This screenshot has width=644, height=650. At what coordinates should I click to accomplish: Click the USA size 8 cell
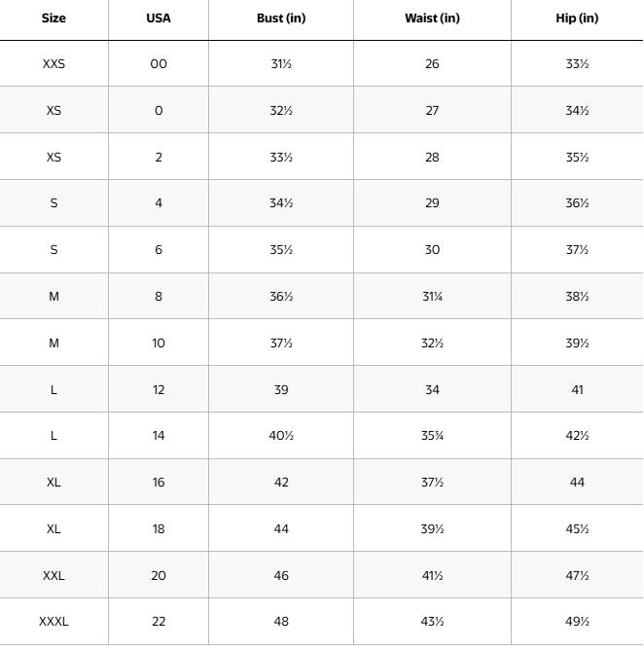(159, 297)
